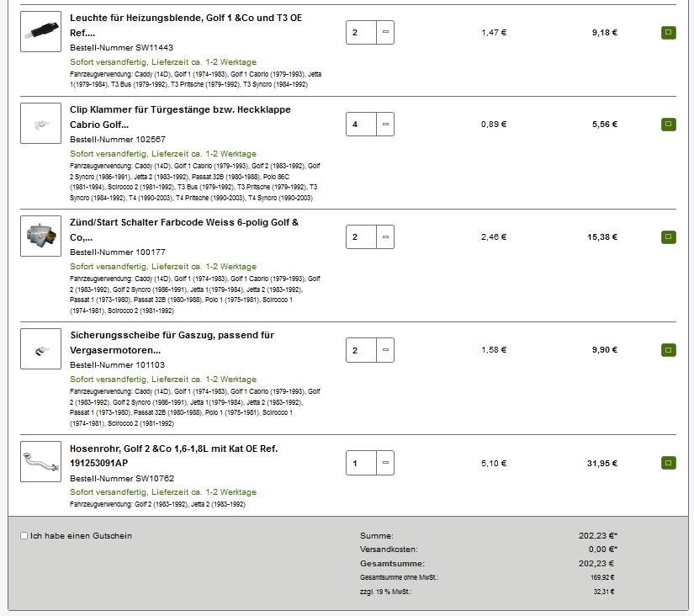Click the Sicherungsscheibe product thumbnail
The height and width of the screenshot is (616, 694).
coord(40,349)
